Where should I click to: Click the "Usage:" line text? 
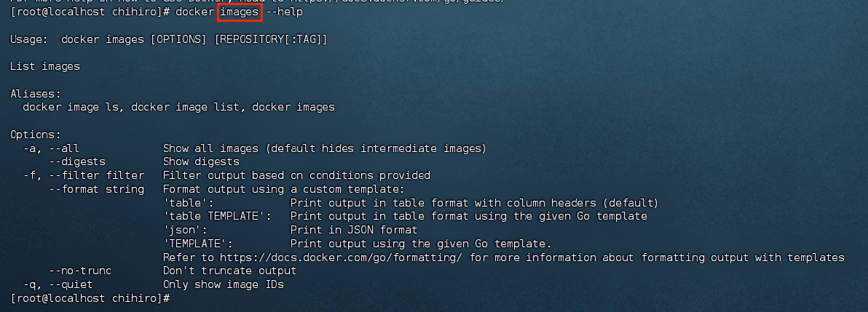[x=169, y=39]
